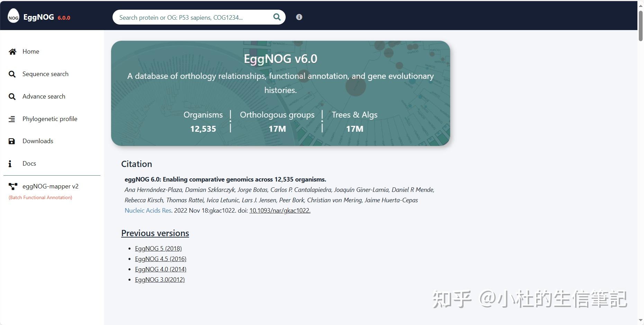
Task: Click inside the protein search input field
Action: 194,17
